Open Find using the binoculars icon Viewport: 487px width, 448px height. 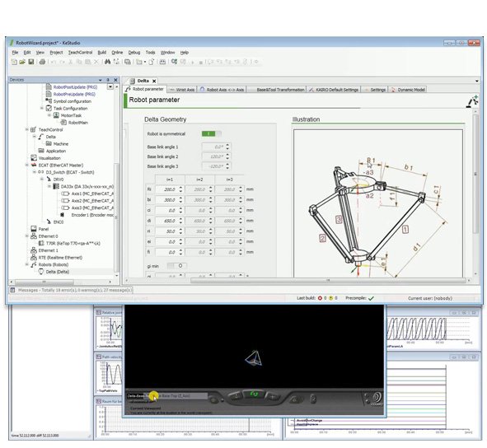[107, 62]
